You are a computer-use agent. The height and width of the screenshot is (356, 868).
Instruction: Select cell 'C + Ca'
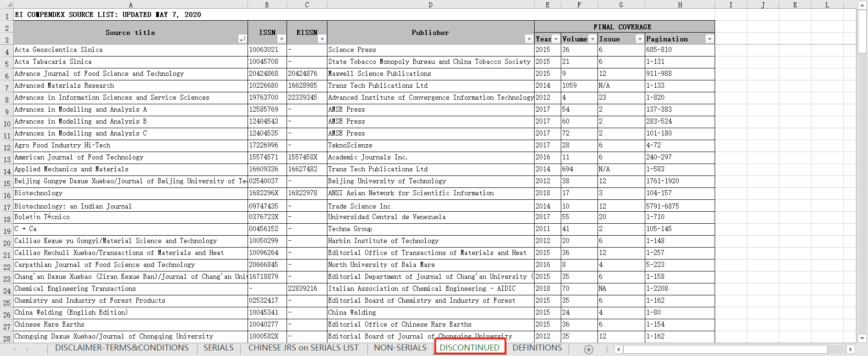(130, 229)
